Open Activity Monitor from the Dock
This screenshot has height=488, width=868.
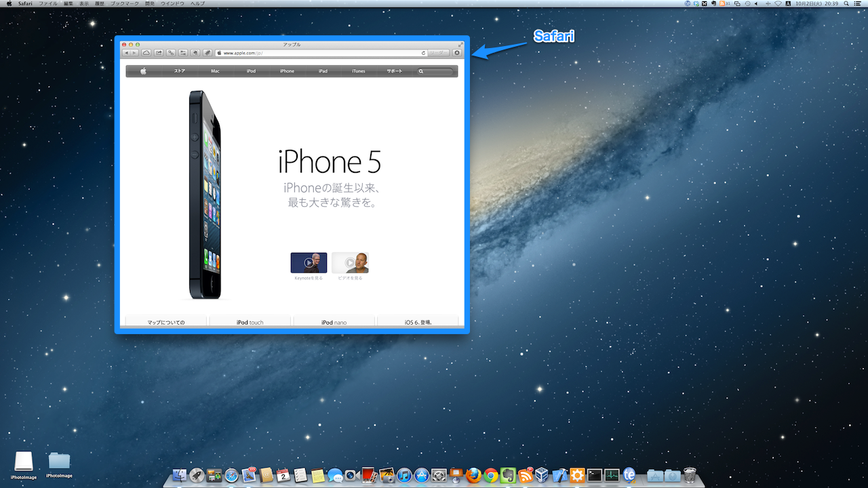coord(612,475)
